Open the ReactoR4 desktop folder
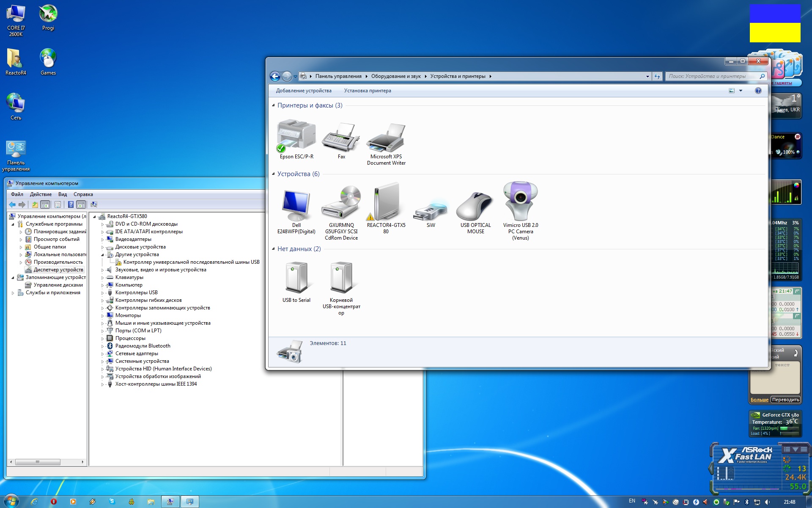The width and height of the screenshot is (812, 508). 16,61
